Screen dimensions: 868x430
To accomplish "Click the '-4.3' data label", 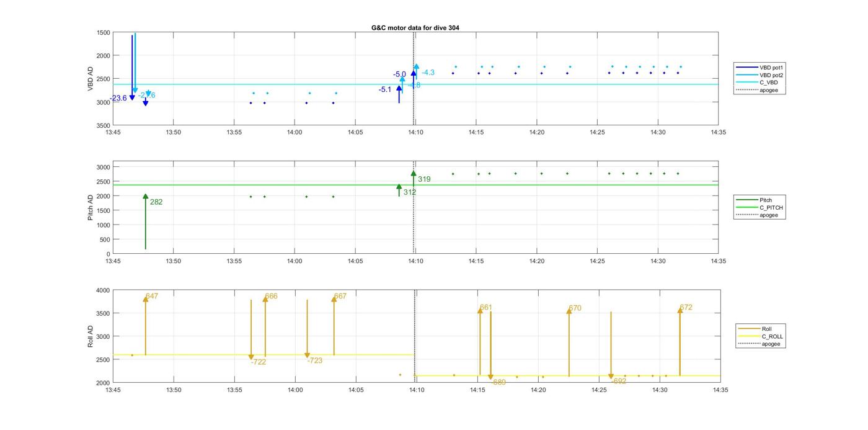I will [428, 73].
